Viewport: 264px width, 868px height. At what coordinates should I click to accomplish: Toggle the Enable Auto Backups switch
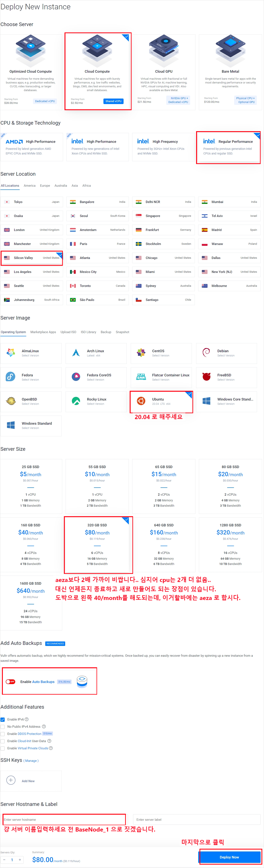pyautogui.click(x=10, y=682)
